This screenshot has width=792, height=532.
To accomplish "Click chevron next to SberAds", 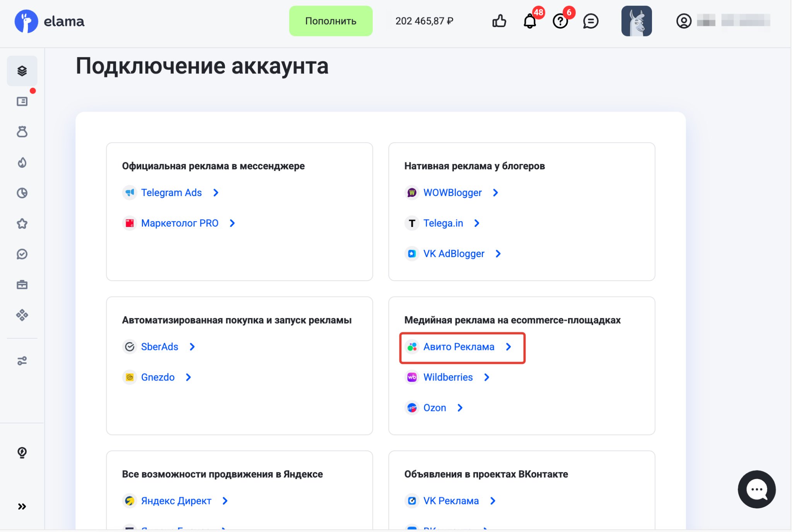I will click(x=192, y=346).
